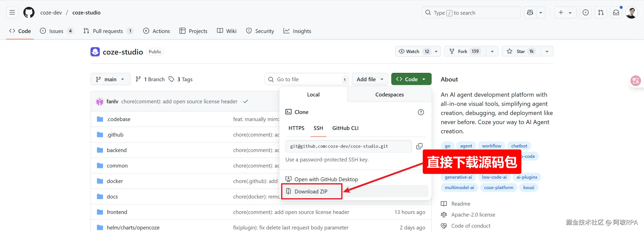Switch to the Pull requests tab
644x232 pixels.
pyautogui.click(x=109, y=31)
